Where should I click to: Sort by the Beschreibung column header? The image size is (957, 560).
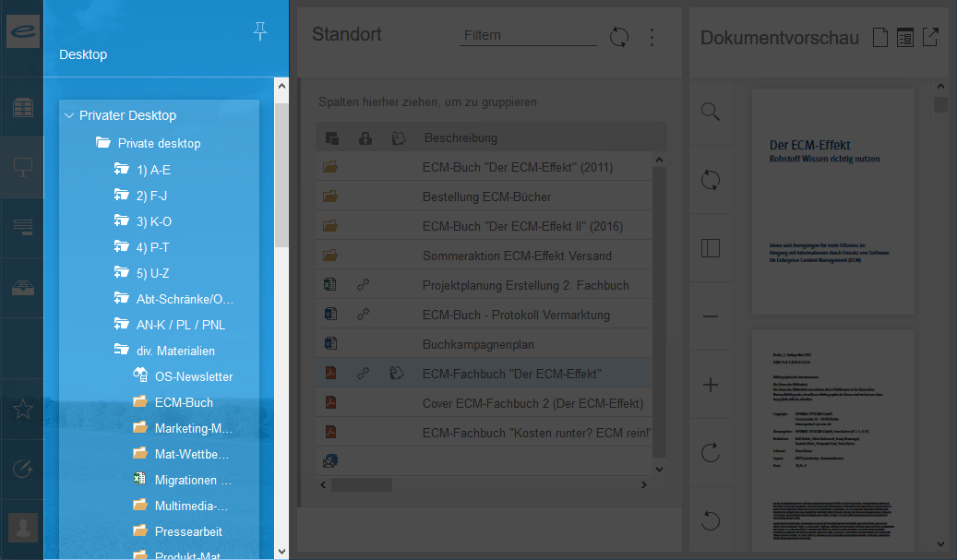point(461,137)
